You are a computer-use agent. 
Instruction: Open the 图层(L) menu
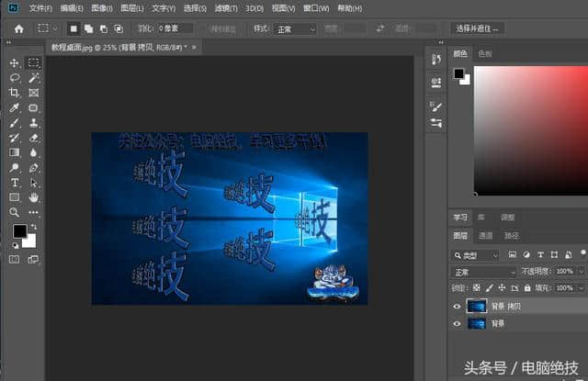132,8
